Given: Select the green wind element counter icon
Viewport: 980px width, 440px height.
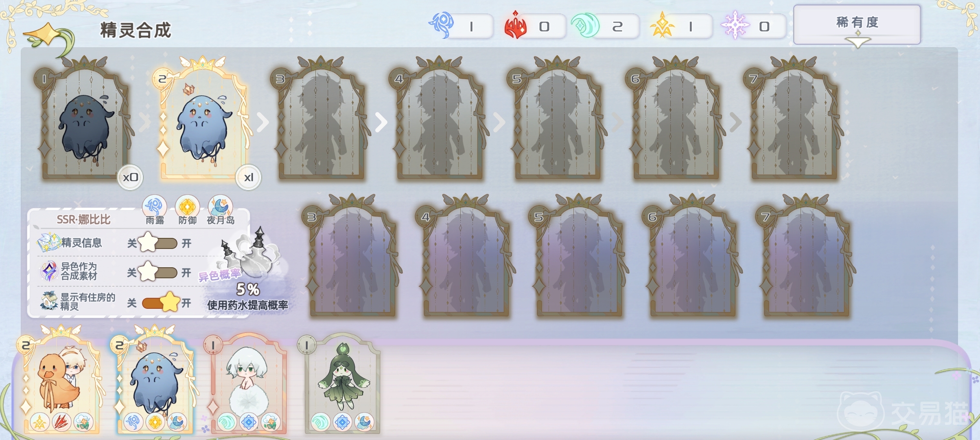Looking at the screenshot, I should pos(584,25).
